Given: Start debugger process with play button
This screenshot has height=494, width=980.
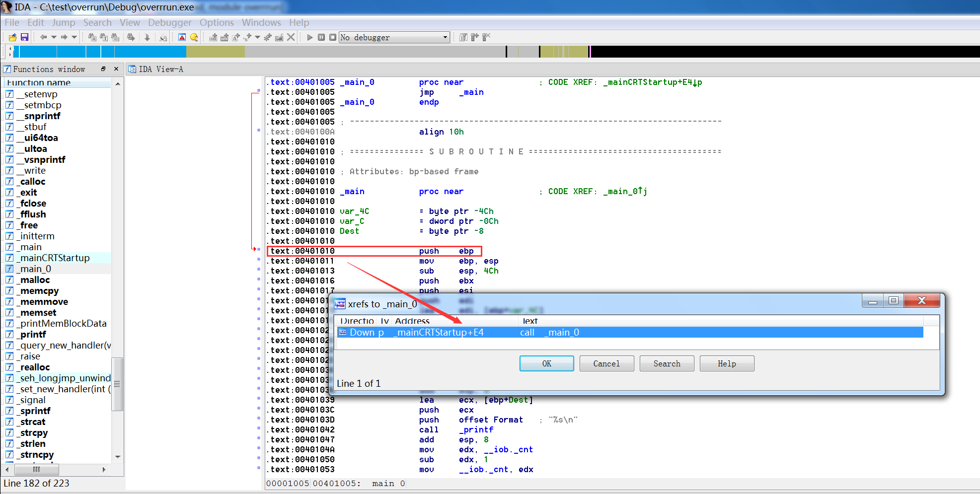Looking at the screenshot, I should pyautogui.click(x=310, y=37).
